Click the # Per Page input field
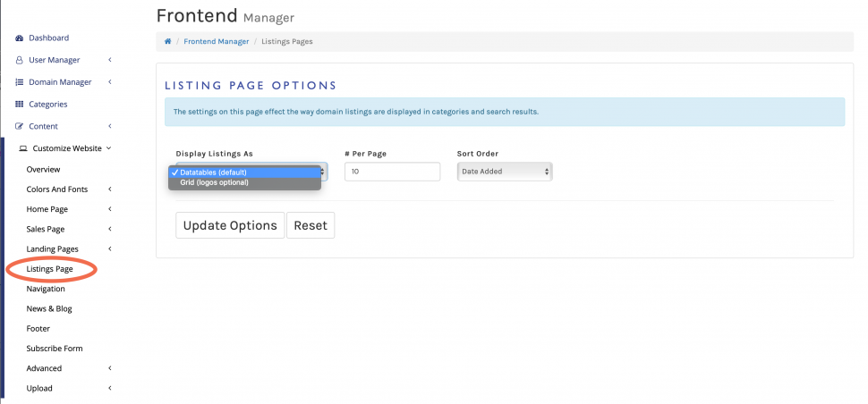868x404 pixels. pos(392,172)
